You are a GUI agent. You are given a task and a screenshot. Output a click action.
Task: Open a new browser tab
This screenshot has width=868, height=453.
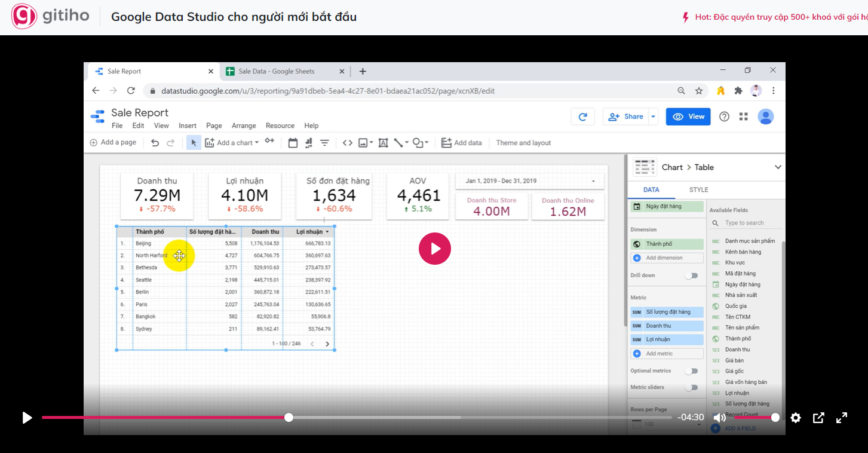pyautogui.click(x=363, y=71)
